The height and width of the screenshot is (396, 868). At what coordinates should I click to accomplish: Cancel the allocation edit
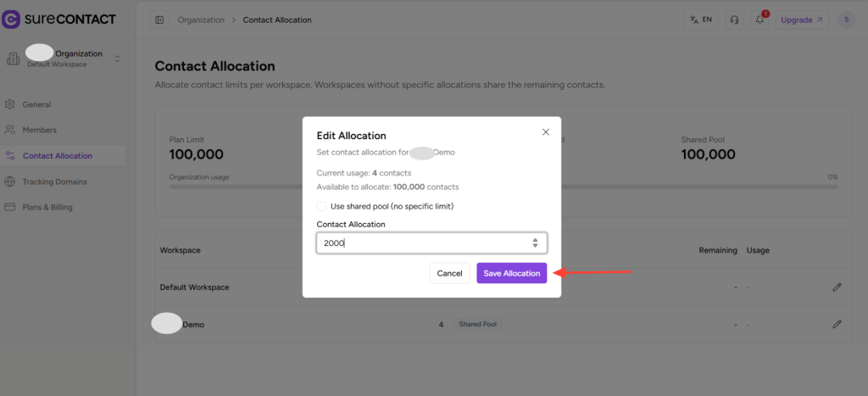(x=449, y=273)
